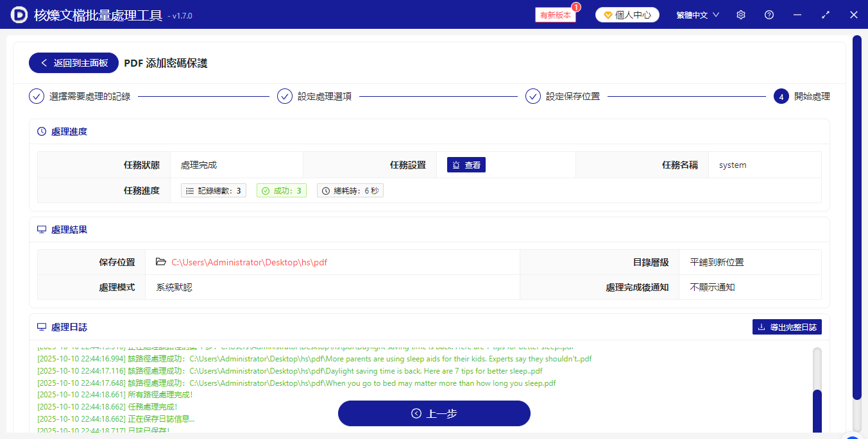Image resolution: width=868 pixels, height=439 pixels.
Task: Click the 上一步 button
Action: click(x=434, y=413)
